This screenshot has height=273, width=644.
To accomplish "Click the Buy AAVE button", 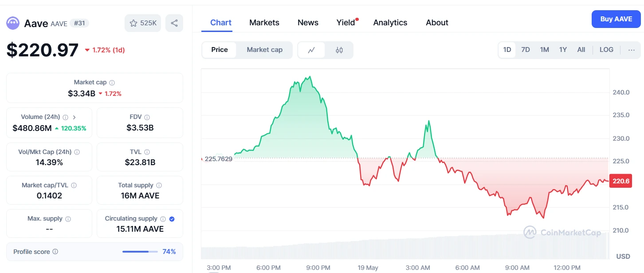I will (616, 19).
